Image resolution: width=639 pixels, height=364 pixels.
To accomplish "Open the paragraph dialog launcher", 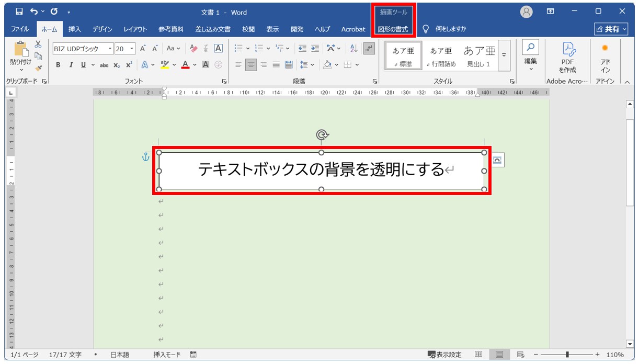I will click(375, 82).
